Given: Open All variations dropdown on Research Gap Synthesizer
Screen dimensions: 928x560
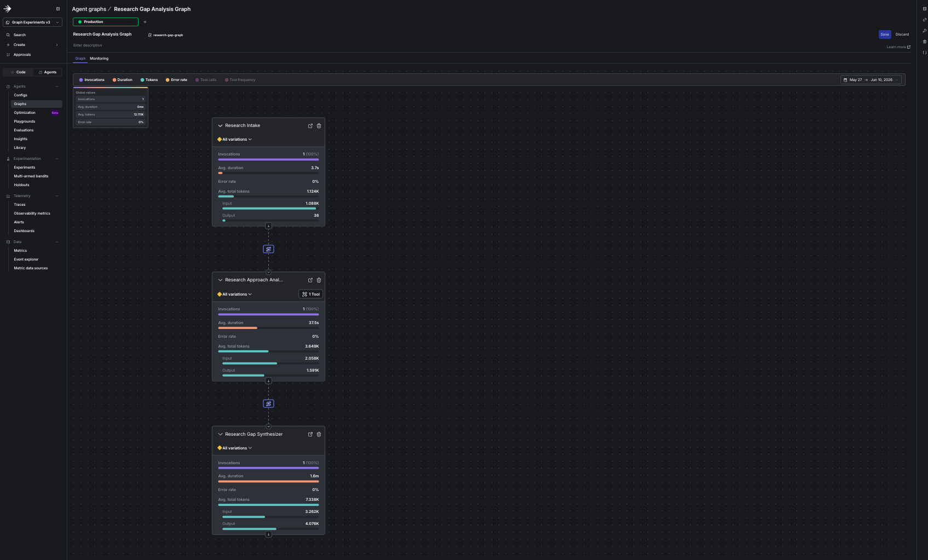Looking at the screenshot, I should pyautogui.click(x=235, y=448).
